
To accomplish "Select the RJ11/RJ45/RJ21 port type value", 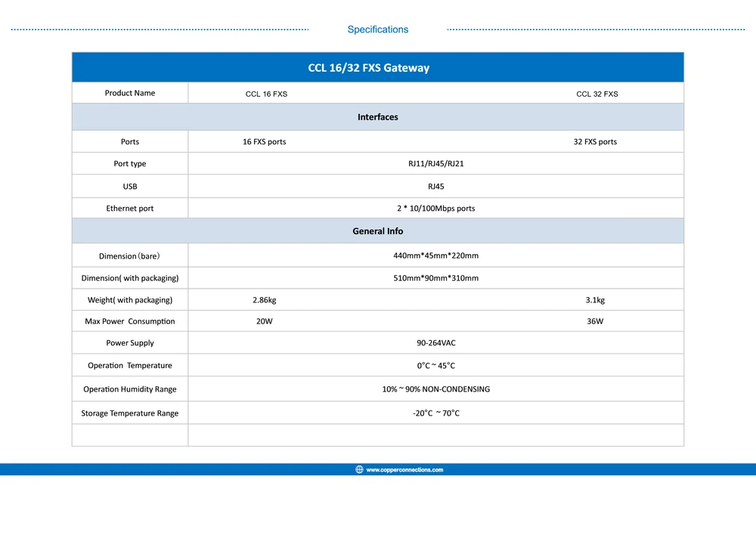I will coord(435,164).
